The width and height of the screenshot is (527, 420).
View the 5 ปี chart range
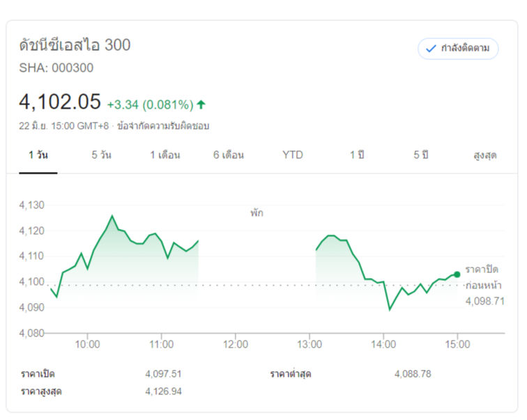[420, 155]
